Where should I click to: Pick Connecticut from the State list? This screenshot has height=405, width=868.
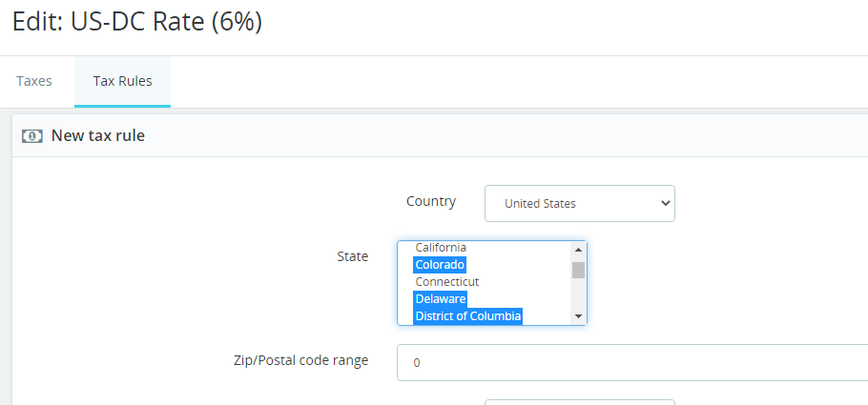click(x=446, y=282)
